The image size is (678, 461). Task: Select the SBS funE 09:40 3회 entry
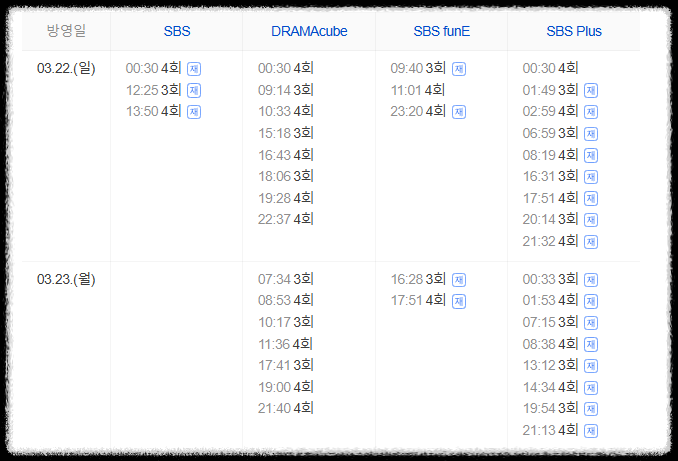[x=418, y=68]
